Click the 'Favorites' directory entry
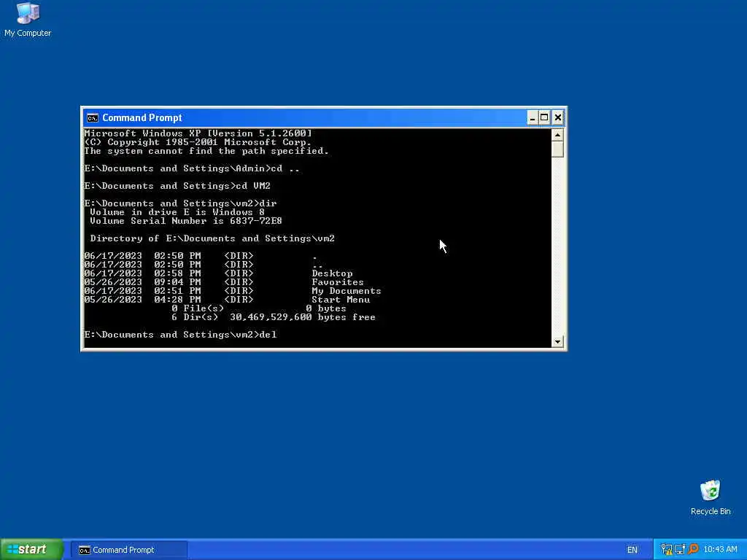Viewport: 747px width, 560px height. pos(338,282)
